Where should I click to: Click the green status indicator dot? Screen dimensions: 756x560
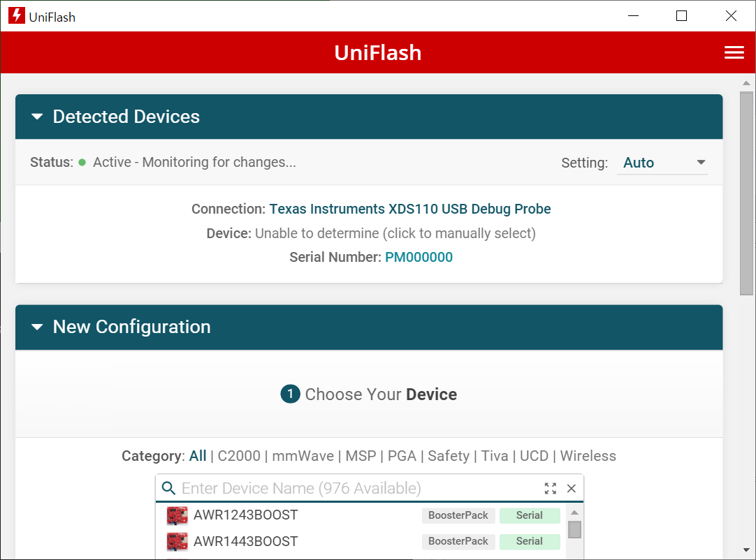82,163
